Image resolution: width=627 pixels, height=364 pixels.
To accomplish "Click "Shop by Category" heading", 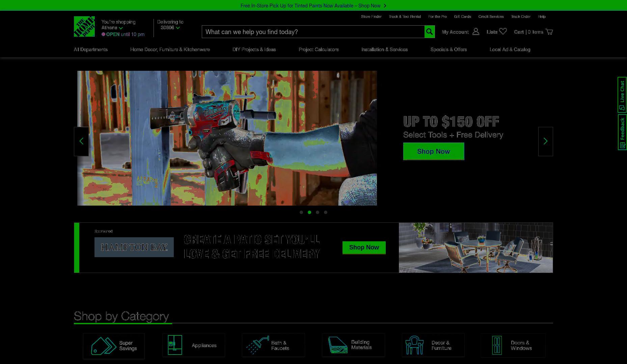I will [121, 316].
